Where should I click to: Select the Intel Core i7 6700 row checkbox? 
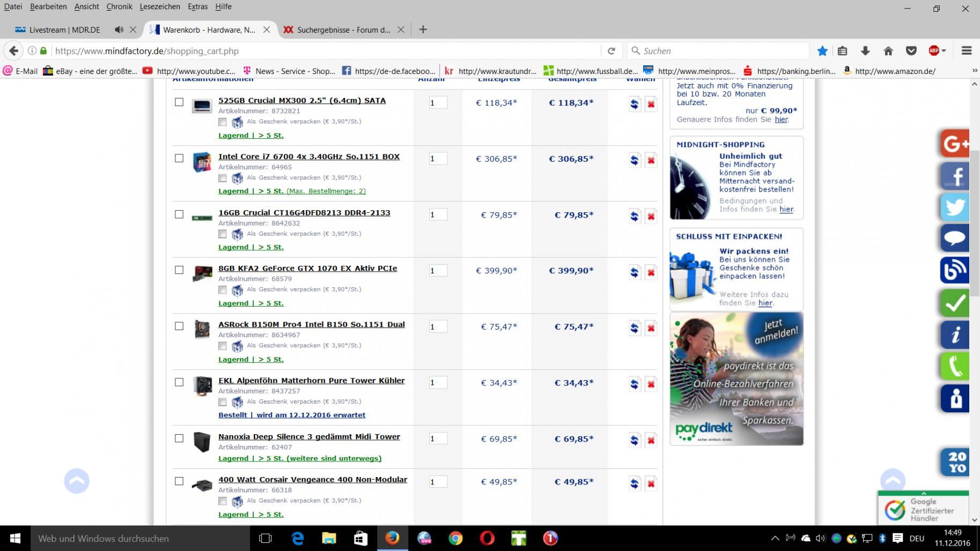179,158
